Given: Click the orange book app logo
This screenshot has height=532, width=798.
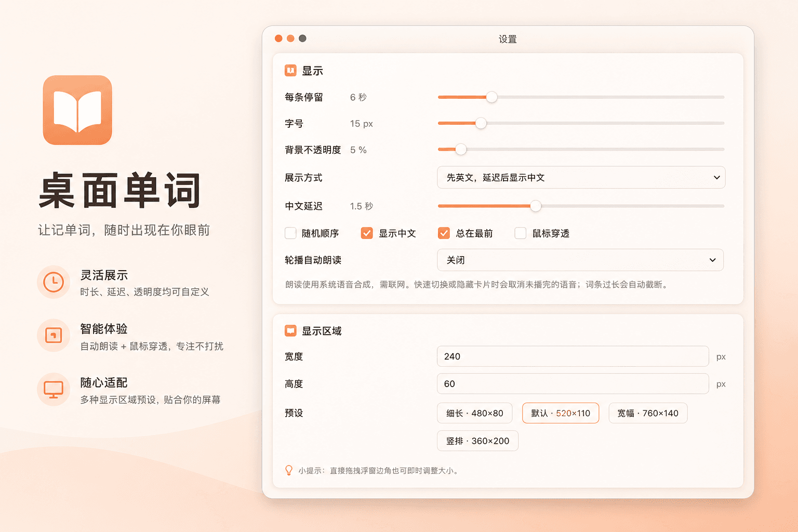Looking at the screenshot, I should (x=77, y=110).
